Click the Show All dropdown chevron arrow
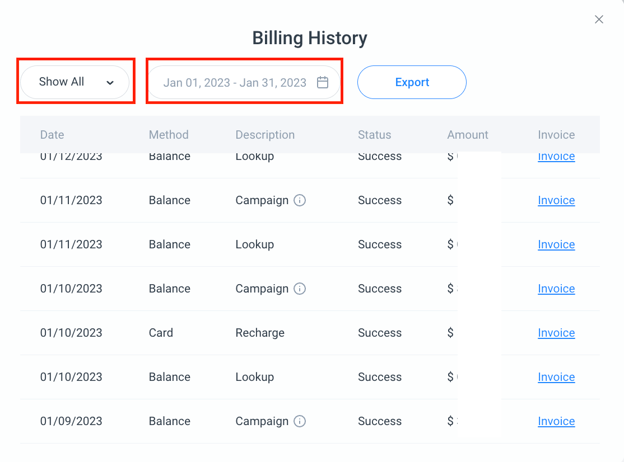Screen dimensions: 624x462 point(110,83)
